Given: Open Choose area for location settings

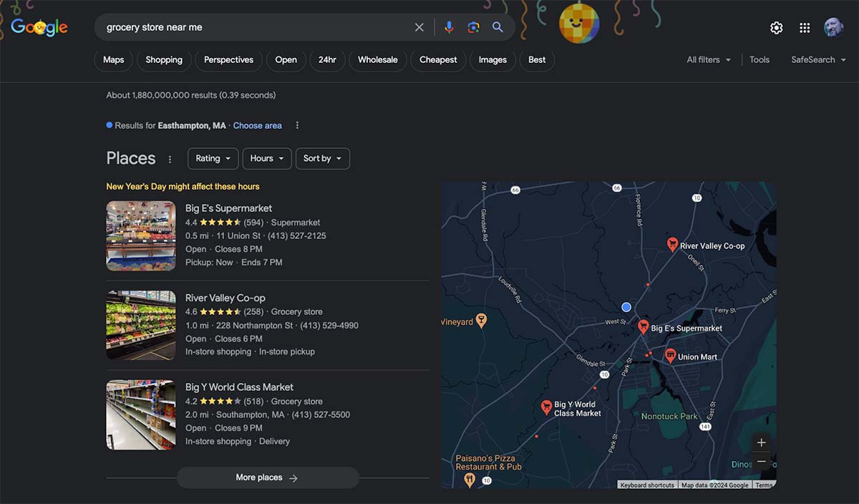Looking at the screenshot, I should (257, 125).
